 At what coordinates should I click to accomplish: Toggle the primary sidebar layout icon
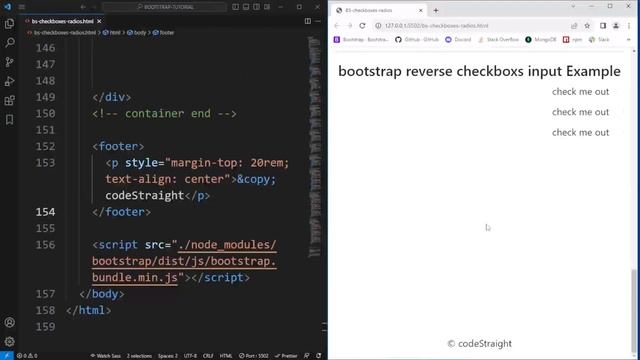[x=236, y=7]
